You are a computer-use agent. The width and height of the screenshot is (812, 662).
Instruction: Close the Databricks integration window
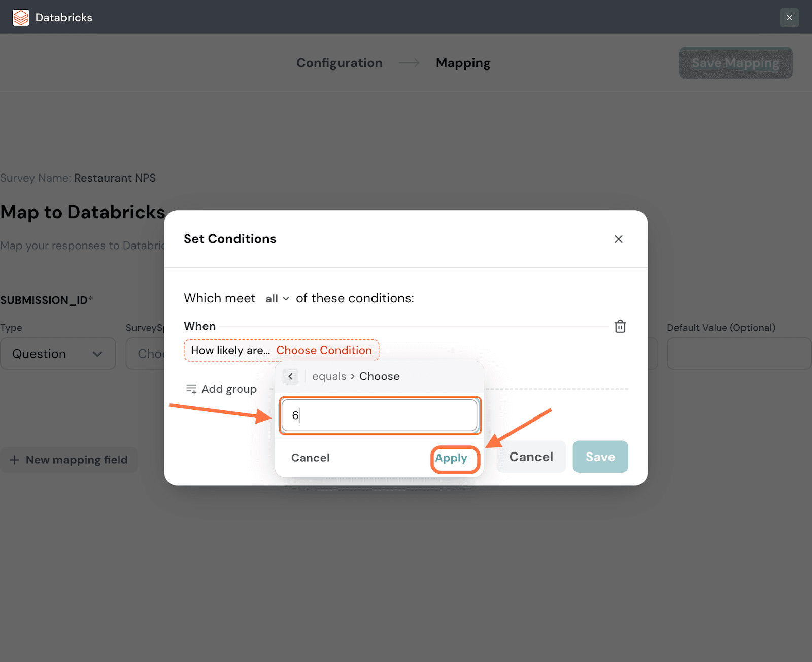click(x=789, y=18)
